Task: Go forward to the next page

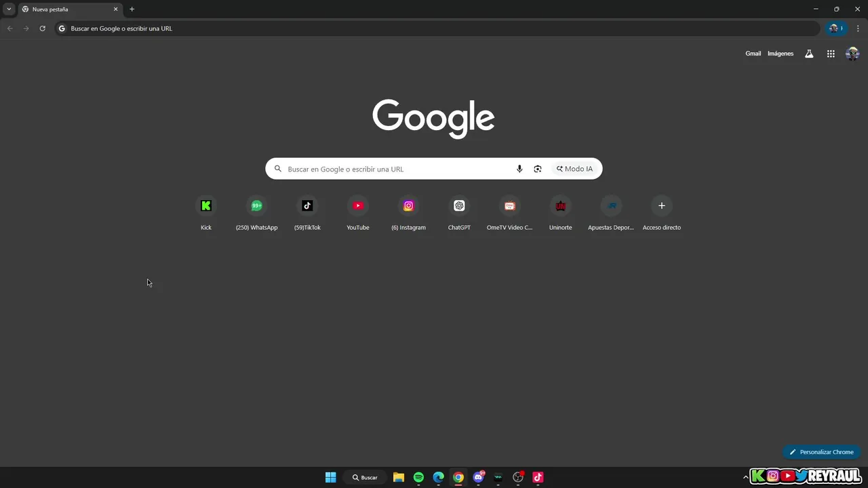Action: (x=26, y=28)
